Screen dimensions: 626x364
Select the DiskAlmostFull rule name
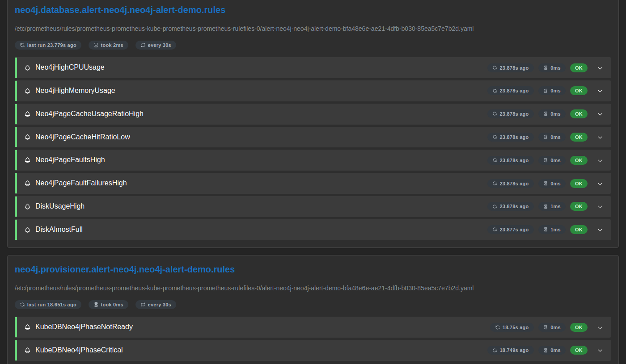point(59,230)
